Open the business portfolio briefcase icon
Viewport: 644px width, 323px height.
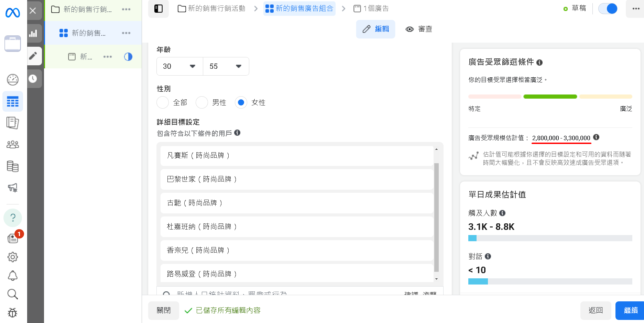click(13, 44)
